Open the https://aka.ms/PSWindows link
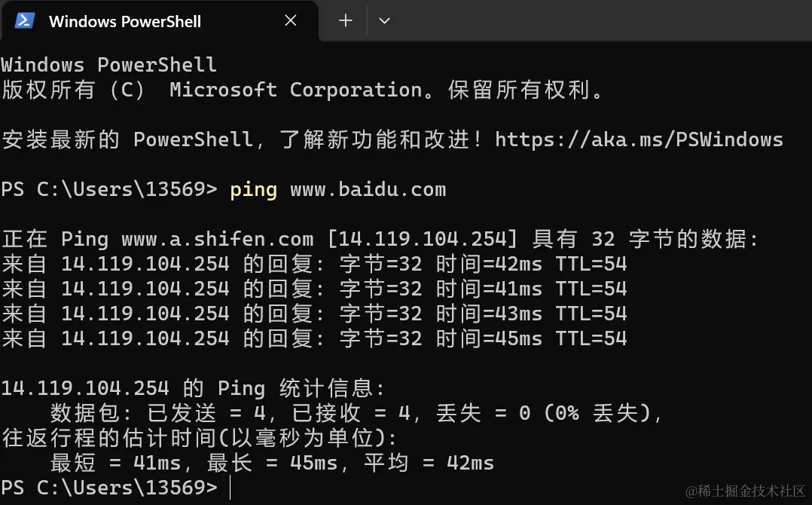This screenshot has height=505, width=812. pos(639,139)
